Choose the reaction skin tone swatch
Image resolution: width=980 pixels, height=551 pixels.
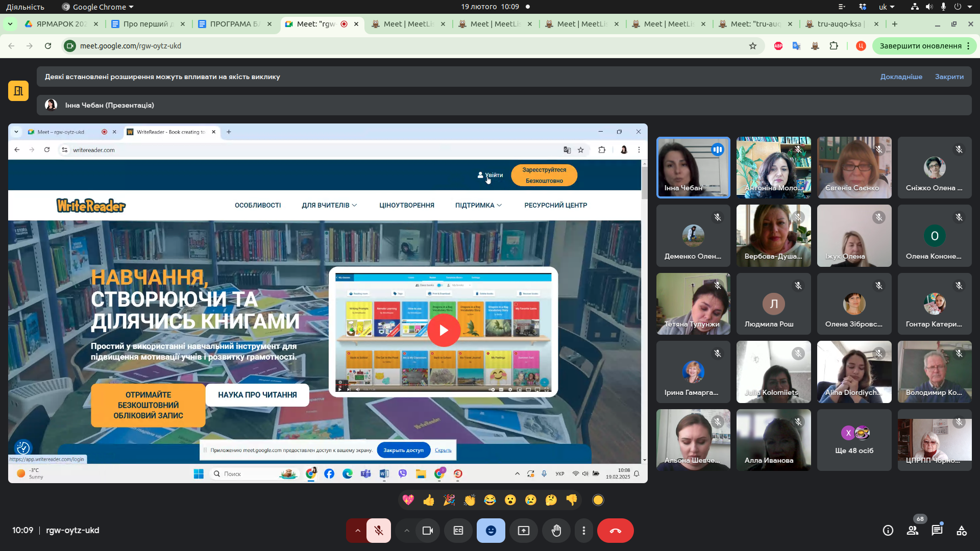click(x=598, y=500)
